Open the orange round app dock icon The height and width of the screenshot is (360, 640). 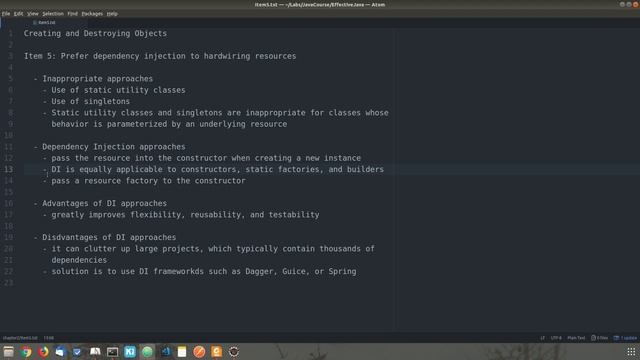(x=199, y=351)
